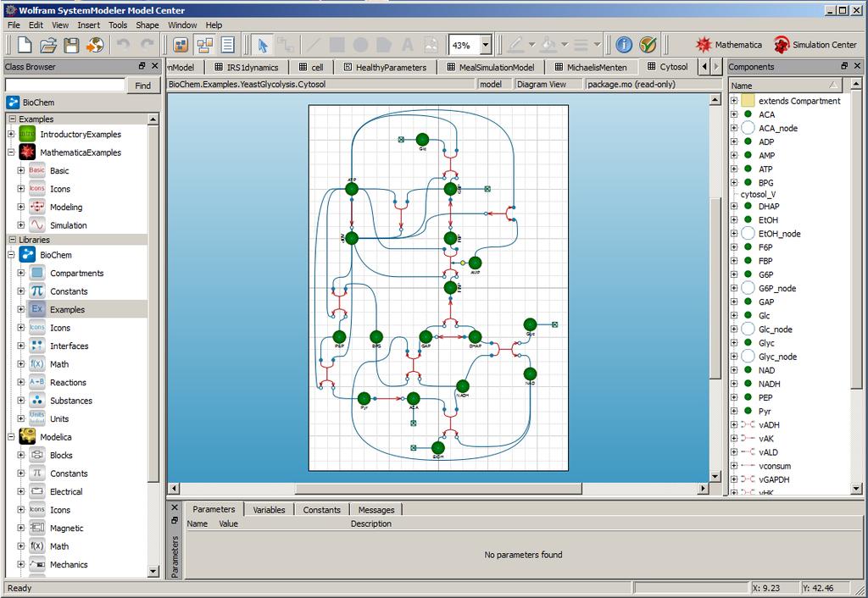This screenshot has height=598, width=868.
Task: Click the Diagram View status field
Action: [x=547, y=84]
